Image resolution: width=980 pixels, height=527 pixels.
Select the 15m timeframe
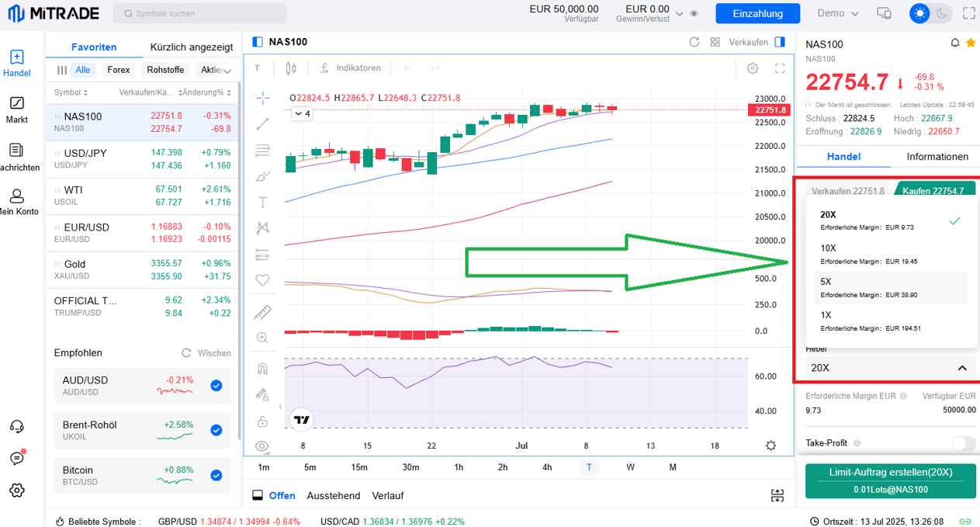358,467
